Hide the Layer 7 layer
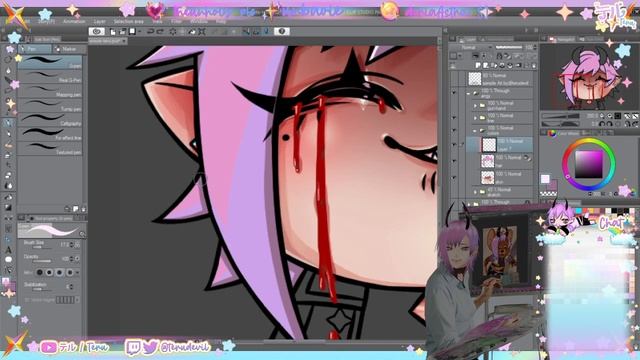The width and height of the screenshot is (640, 360). pos(454,144)
